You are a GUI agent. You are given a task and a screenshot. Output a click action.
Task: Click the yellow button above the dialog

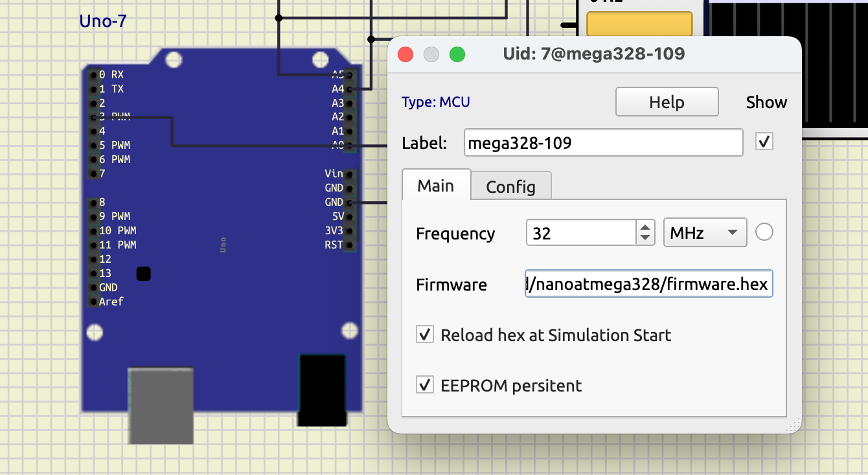[x=639, y=25]
